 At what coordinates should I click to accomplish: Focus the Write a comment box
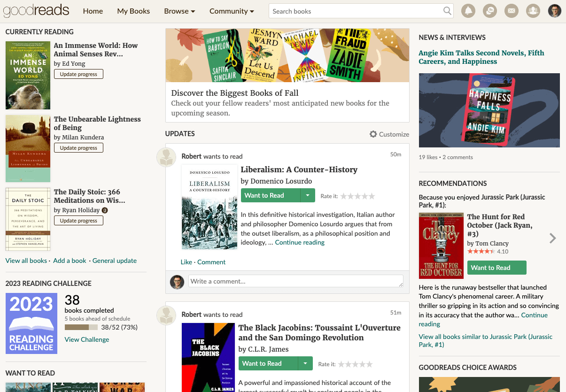point(296,282)
